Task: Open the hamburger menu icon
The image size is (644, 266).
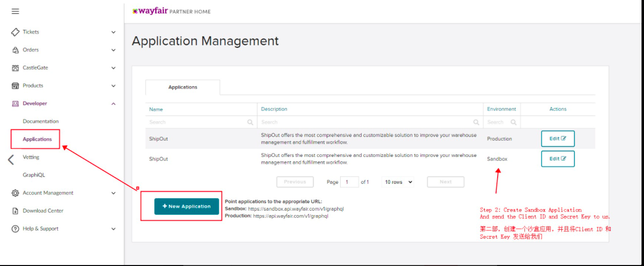Action: click(15, 11)
